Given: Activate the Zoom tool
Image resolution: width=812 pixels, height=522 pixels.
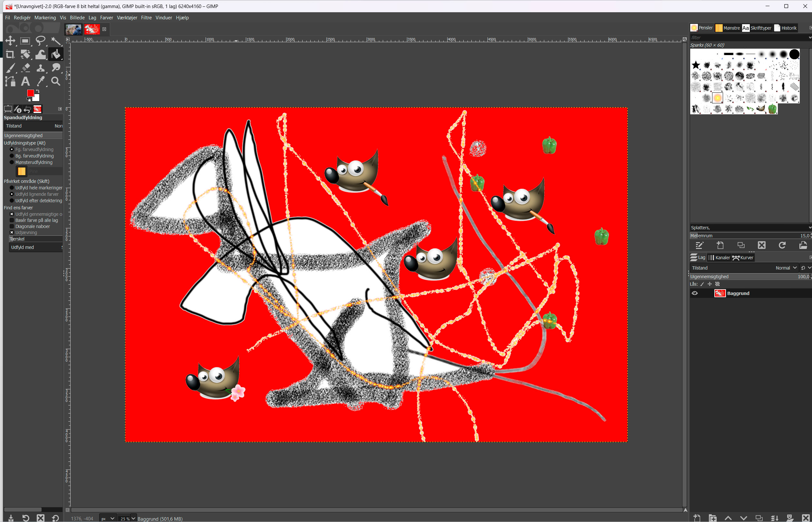Looking at the screenshot, I should (55, 81).
